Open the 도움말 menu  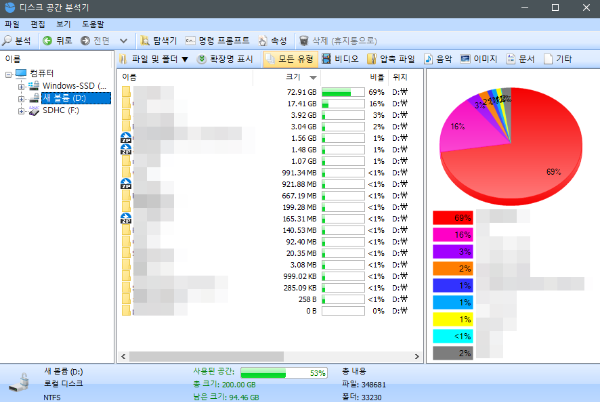(x=93, y=24)
